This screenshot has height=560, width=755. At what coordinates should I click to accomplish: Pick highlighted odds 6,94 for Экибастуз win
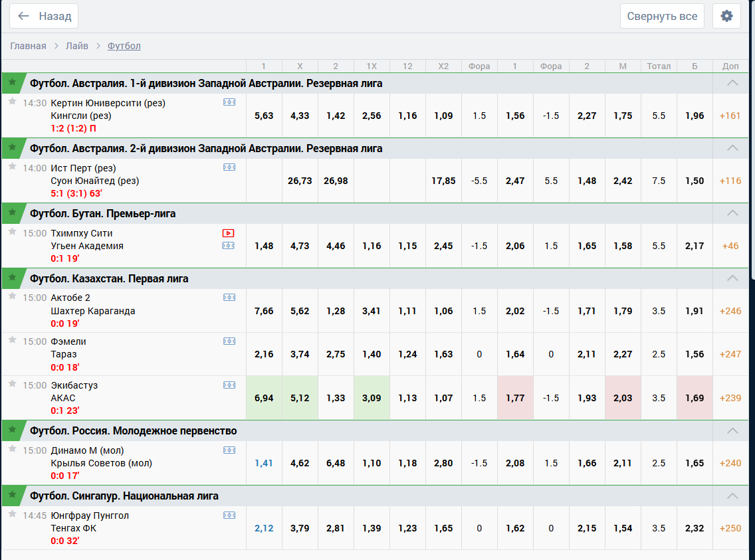[x=264, y=398]
